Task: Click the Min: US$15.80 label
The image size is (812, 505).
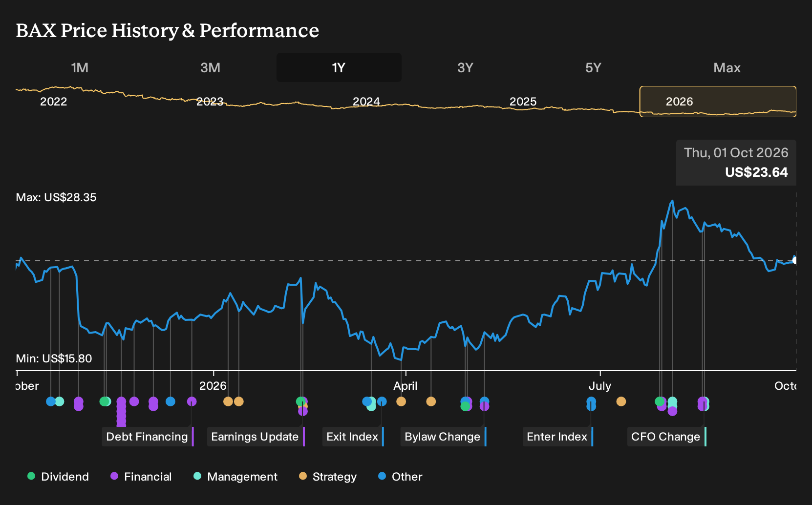Action: (x=54, y=358)
